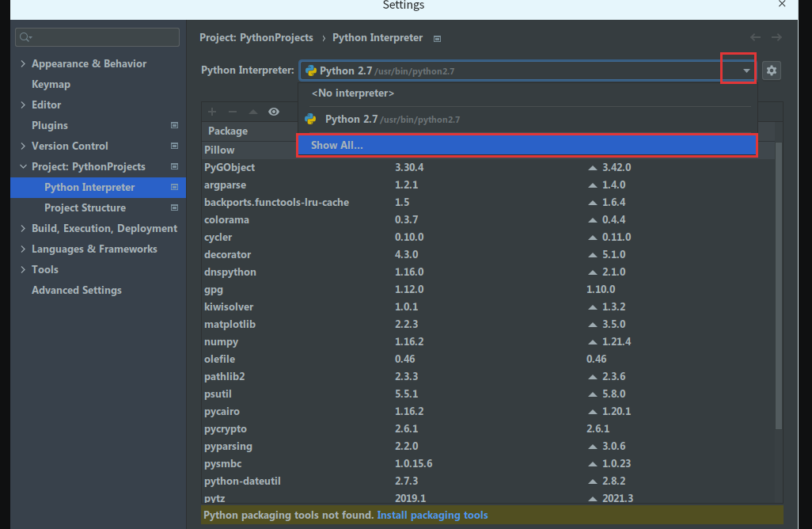Select the olefile package row
Viewport: 812px width, 529px height.
point(488,359)
